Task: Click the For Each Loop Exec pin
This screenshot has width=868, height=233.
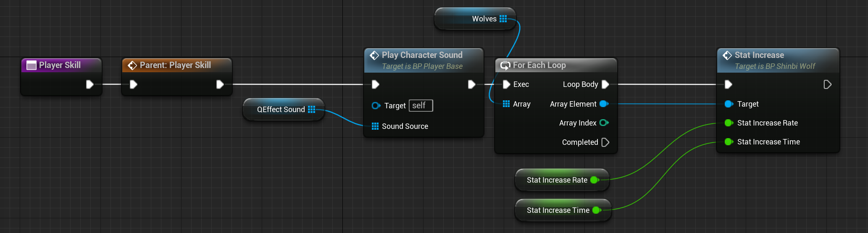Action: pyautogui.click(x=506, y=84)
